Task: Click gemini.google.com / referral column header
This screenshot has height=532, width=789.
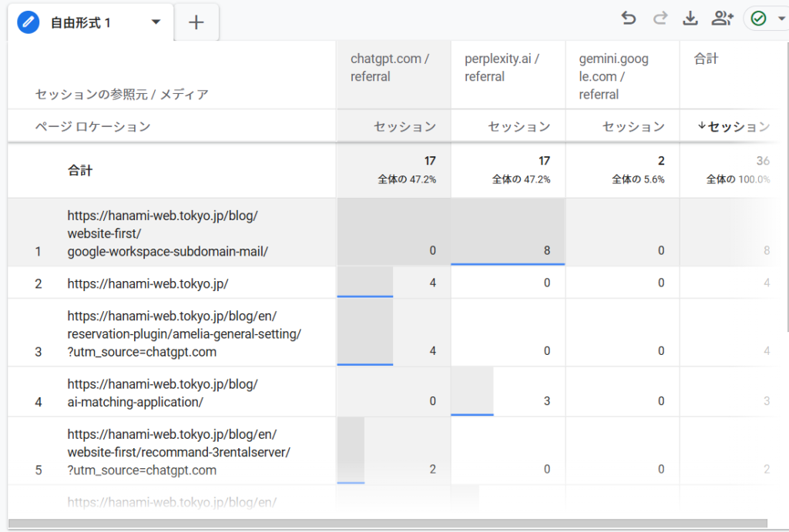Action: click(x=613, y=76)
